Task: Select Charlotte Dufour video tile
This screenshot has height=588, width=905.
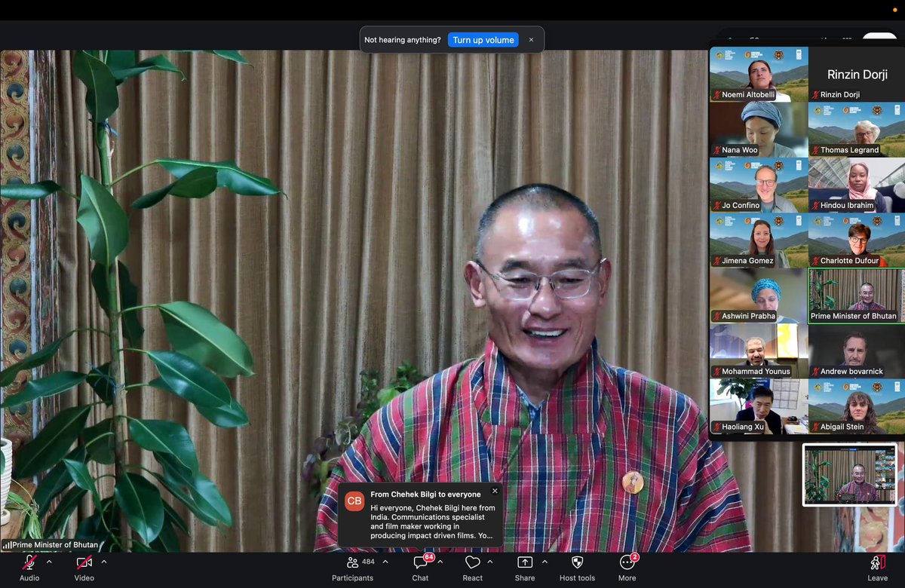Action: click(857, 240)
